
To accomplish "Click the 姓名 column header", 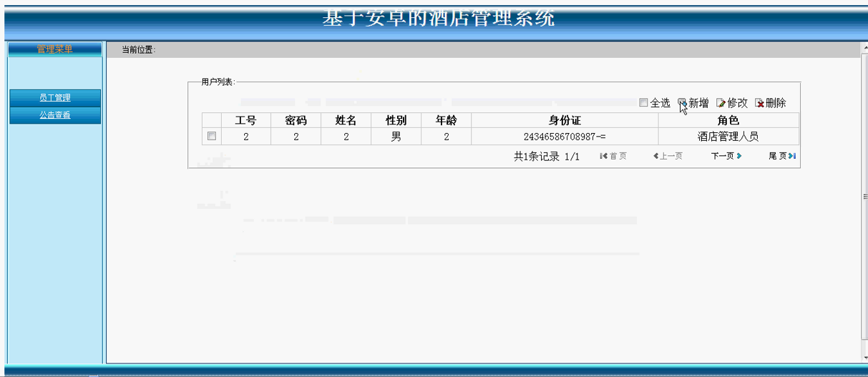I will 346,120.
